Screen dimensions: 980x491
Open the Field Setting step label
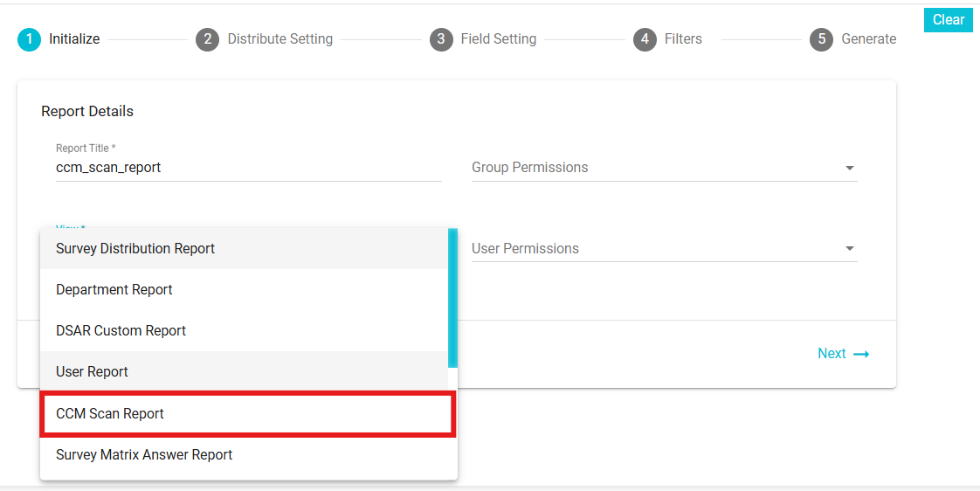pos(498,39)
